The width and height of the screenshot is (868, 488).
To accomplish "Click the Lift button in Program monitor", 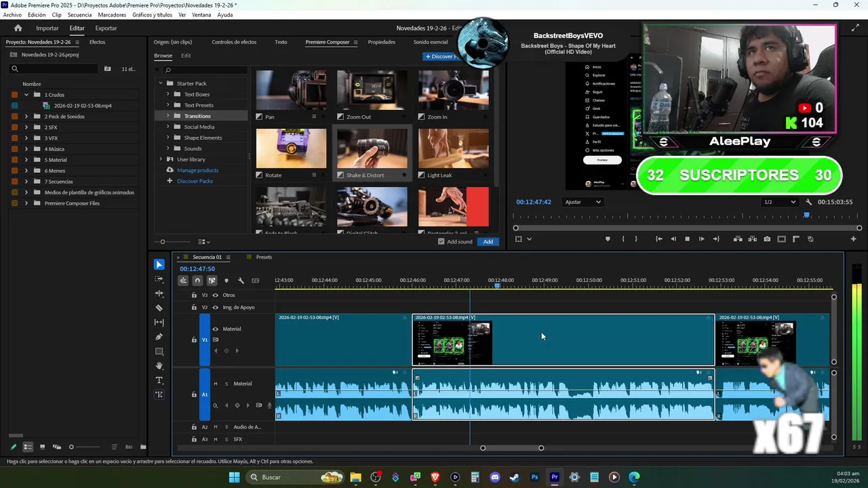I will (738, 239).
